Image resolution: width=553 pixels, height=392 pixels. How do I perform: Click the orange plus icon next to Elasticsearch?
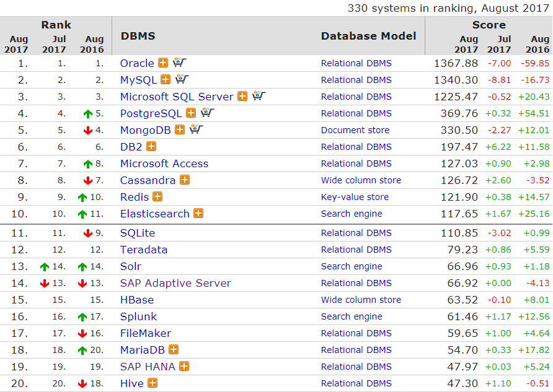click(198, 213)
